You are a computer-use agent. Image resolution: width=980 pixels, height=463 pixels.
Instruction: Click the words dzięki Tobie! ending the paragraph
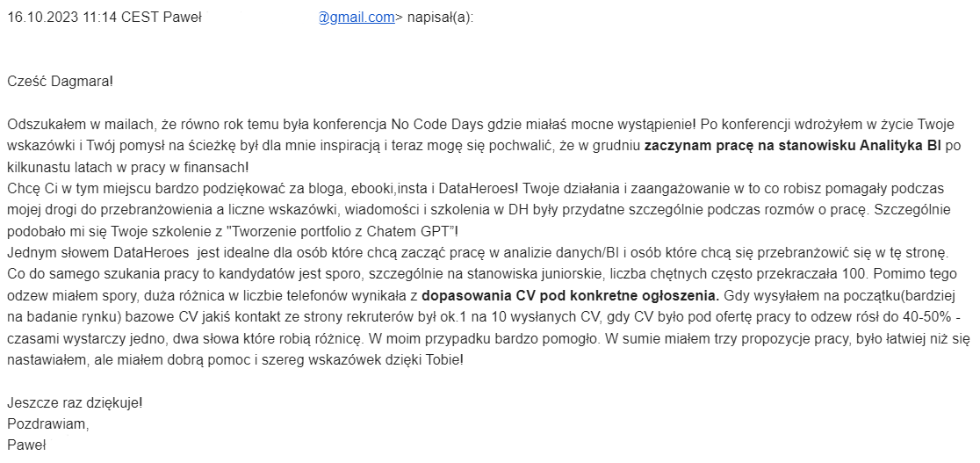(426, 361)
